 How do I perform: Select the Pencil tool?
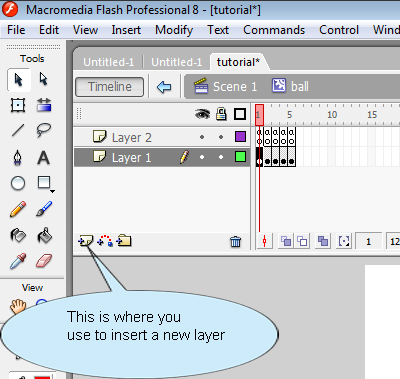(x=18, y=209)
